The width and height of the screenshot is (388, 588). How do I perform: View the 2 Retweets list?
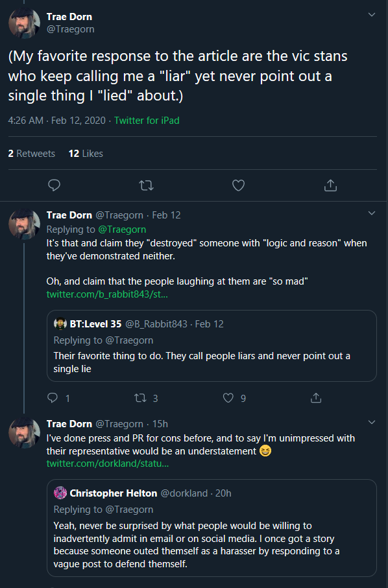[32, 154]
